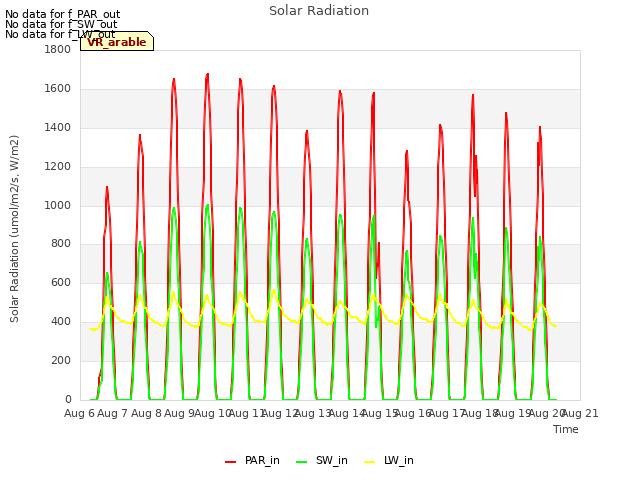Toggle the SW_in legend label
The height and width of the screenshot is (480, 640).
click(331, 460)
